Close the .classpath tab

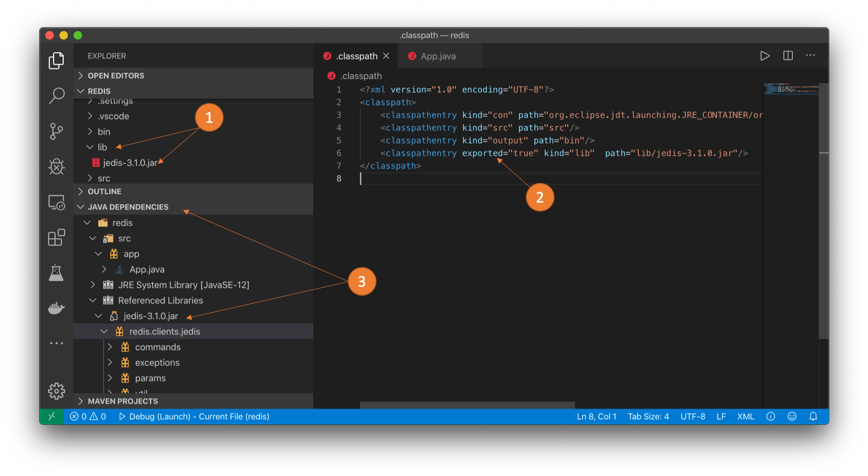click(386, 56)
